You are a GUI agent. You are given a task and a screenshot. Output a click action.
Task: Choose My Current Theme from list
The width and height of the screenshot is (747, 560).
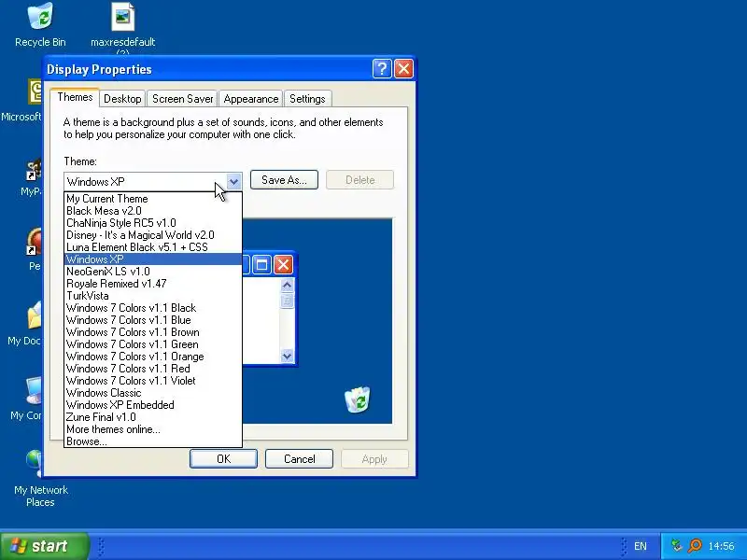click(x=153, y=199)
